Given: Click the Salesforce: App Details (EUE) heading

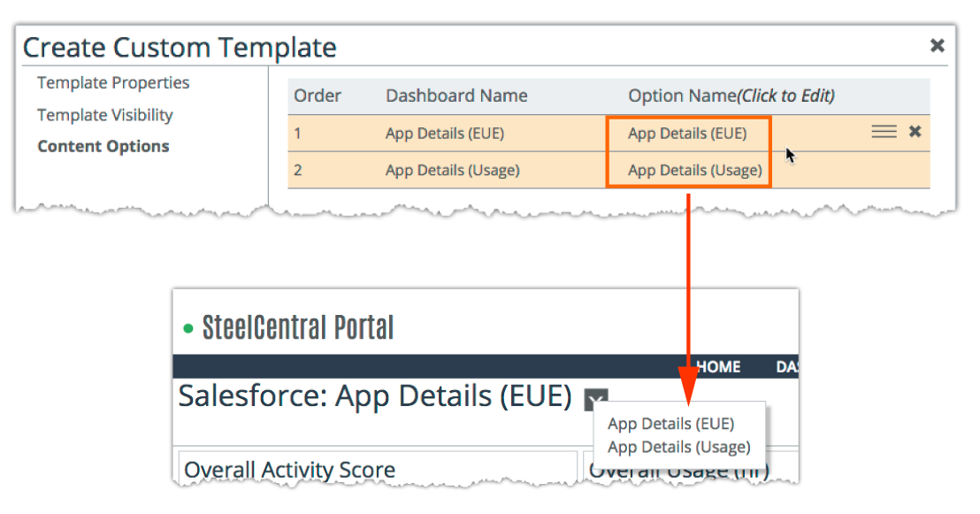Looking at the screenshot, I should [375, 396].
